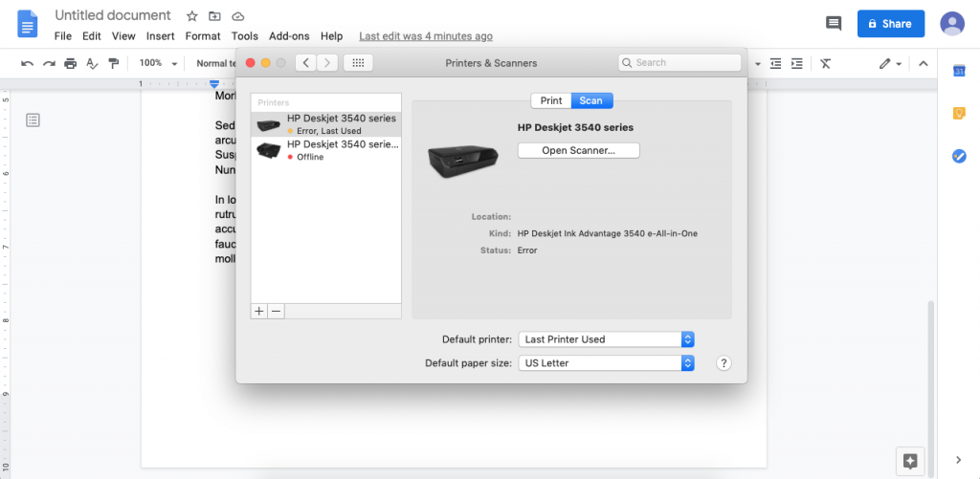980x479 pixels.
Task: Open the Normal text style dropdown
Action: (x=215, y=63)
